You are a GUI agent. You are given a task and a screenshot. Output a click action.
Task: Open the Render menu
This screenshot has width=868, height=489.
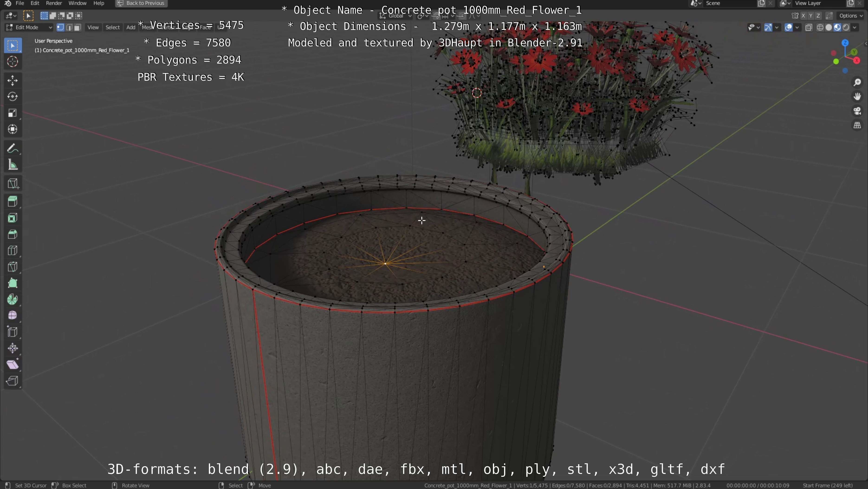(54, 3)
